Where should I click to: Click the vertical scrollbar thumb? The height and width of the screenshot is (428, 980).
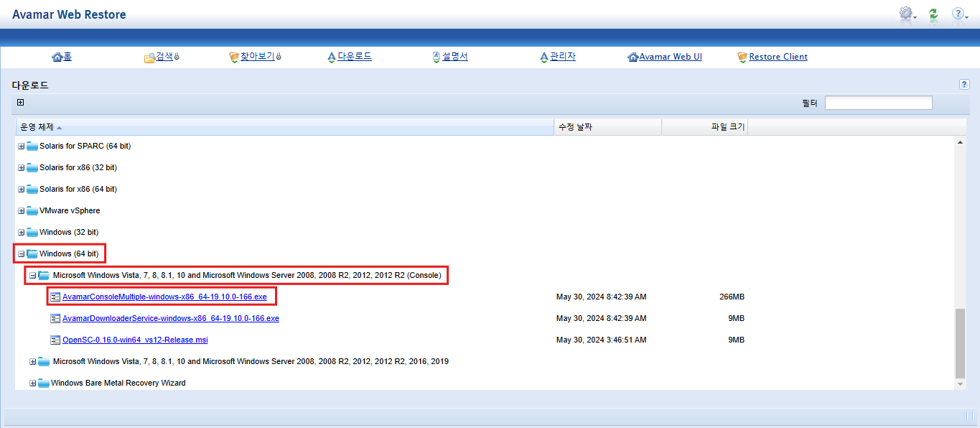coord(960,343)
